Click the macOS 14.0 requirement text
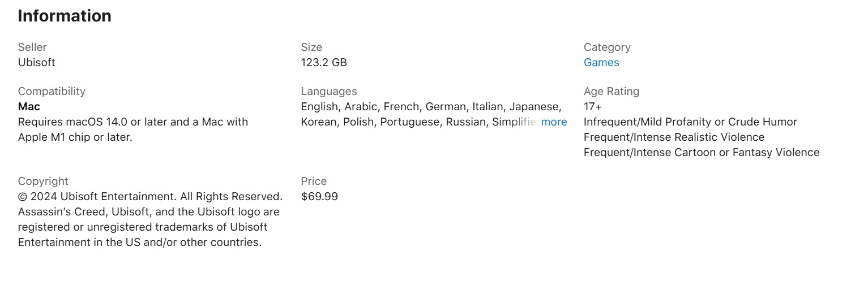This screenshot has width=868, height=281. [133, 129]
